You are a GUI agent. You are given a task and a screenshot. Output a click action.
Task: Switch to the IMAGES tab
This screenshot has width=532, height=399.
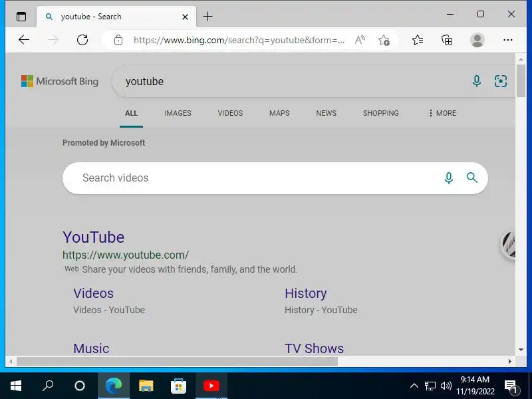tap(178, 113)
